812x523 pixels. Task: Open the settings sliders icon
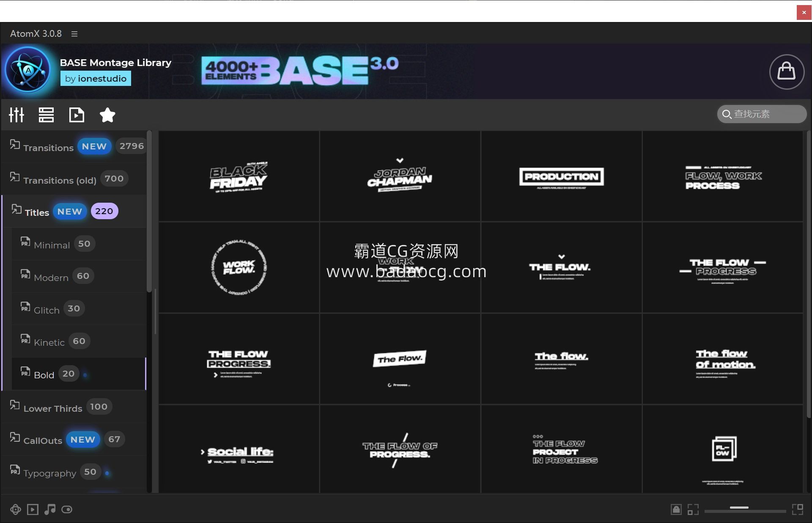(16, 115)
